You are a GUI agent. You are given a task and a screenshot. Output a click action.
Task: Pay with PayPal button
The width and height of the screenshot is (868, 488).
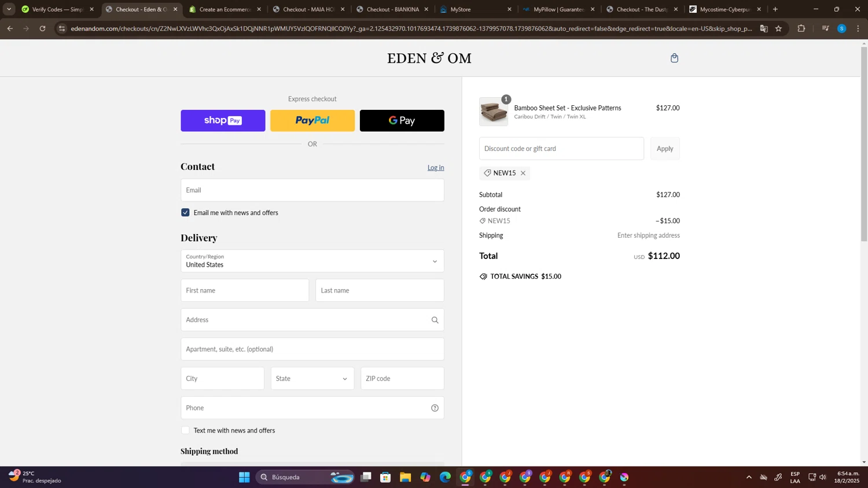coord(312,120)
